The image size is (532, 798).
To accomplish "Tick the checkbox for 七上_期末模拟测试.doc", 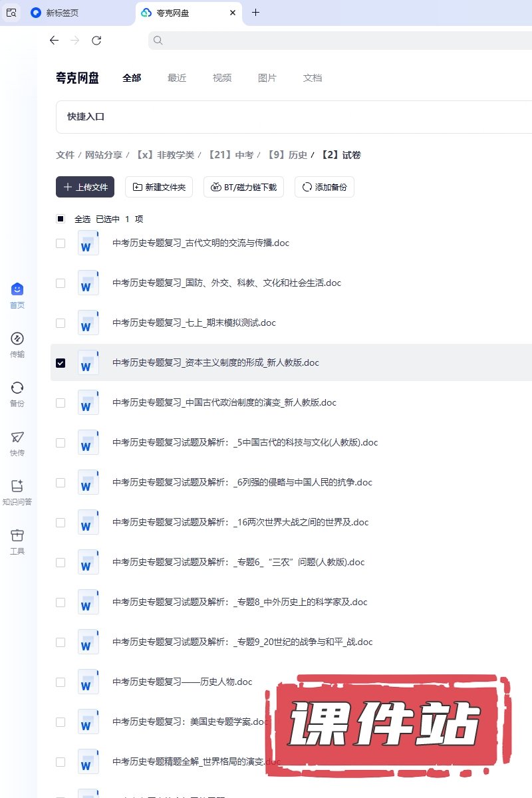I will [x=61, y=323].
